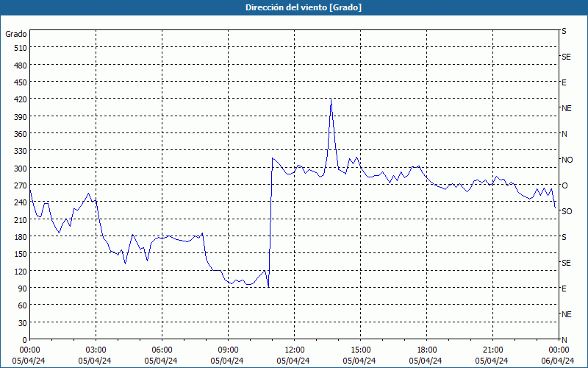
Task: Click the 300 y-axis tick label
Action: [21, 169]
